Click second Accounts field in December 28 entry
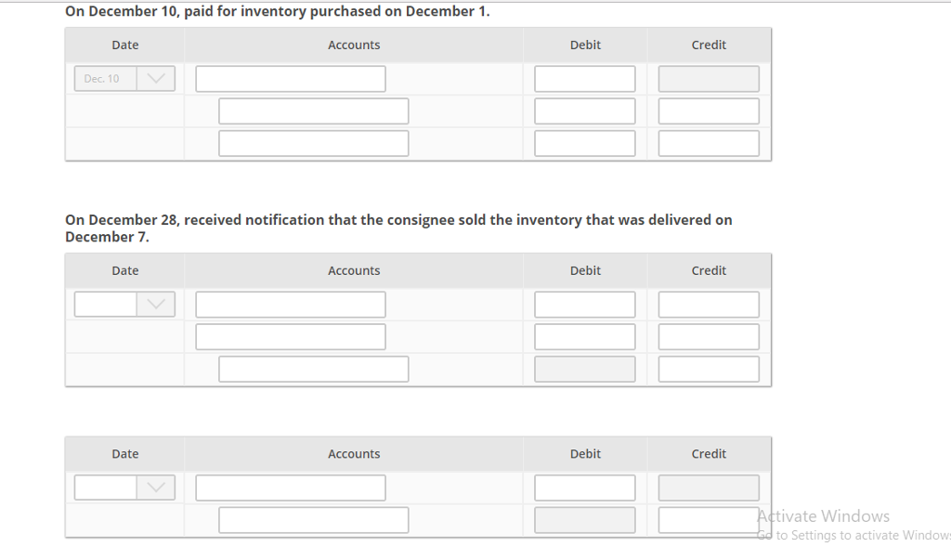This screenshot has height=560, width=951. pyautogui.click(x=290, y=337)
